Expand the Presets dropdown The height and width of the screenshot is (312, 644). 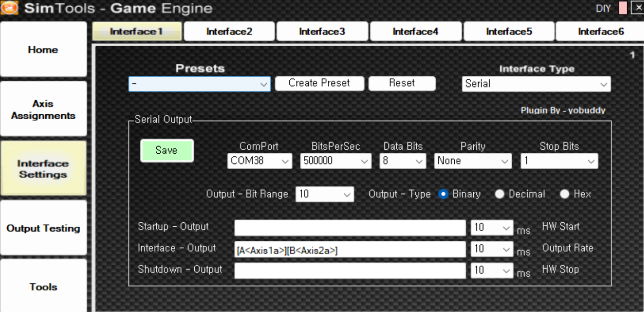pos(200,84)
